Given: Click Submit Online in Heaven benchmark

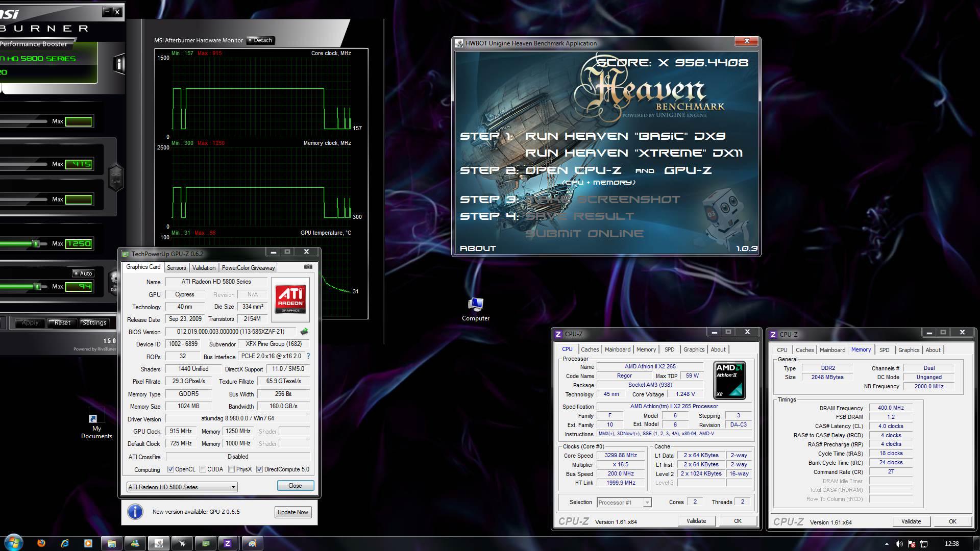Looking at the screenshot, I should pos(584,234).
